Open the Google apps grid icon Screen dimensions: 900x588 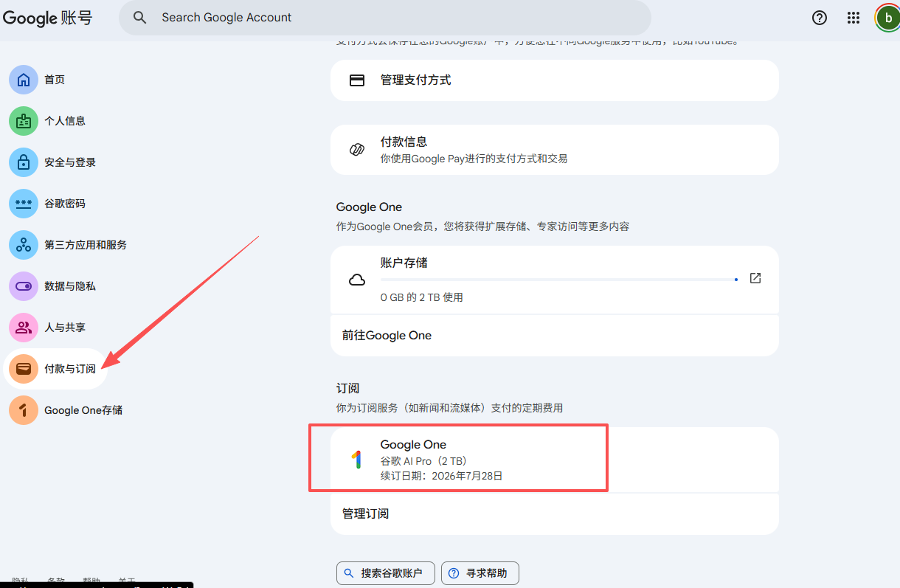pos(854,18)
